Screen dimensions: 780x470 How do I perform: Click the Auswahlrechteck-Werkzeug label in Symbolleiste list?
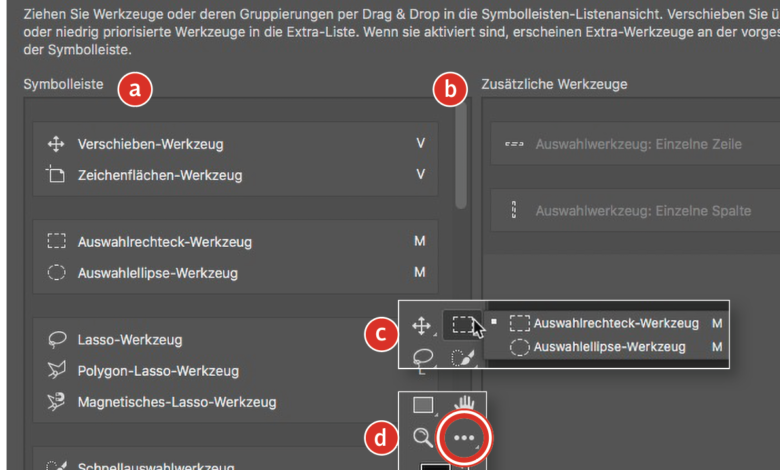coord(165,242)
